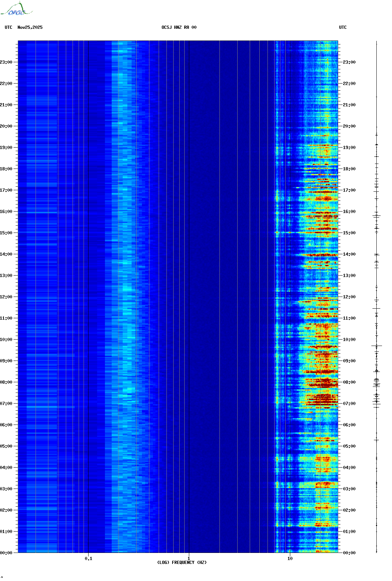
Task: Click the left axis 10:00 time label
Action: pos(6,340)
